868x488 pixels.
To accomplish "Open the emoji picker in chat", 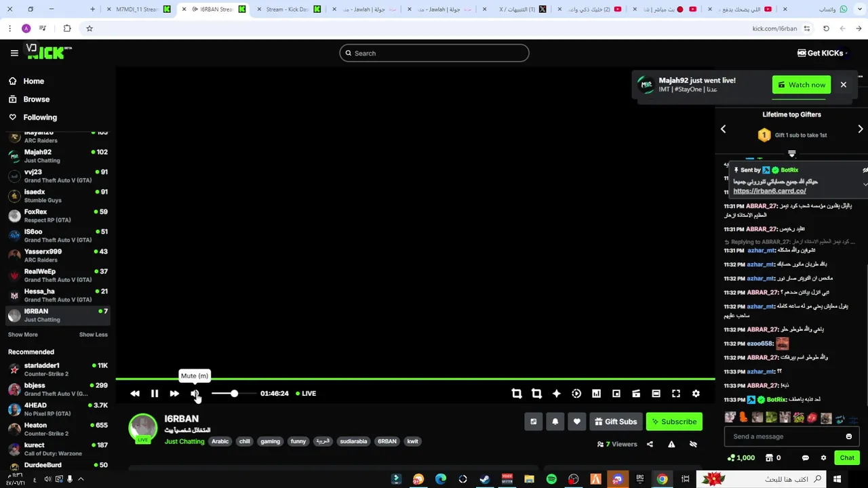I will click(x=849, y=436).
